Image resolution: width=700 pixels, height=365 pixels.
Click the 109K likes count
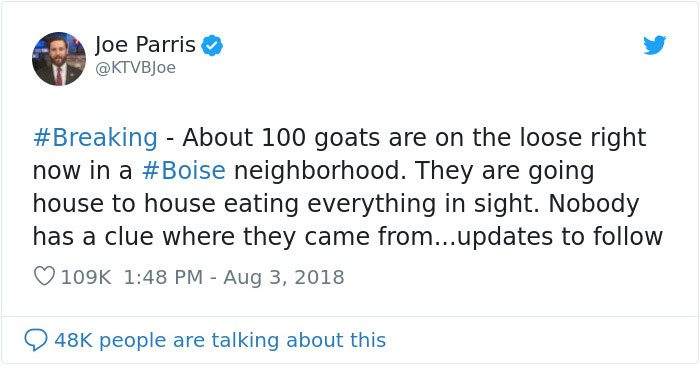tap(86, 277)
